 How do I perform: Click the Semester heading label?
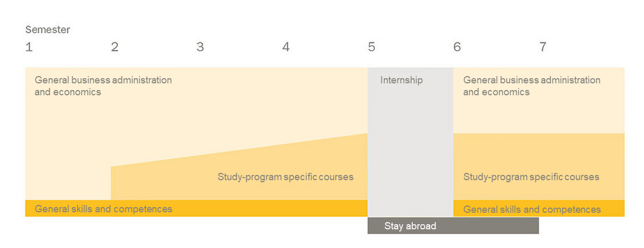[48, 30]
